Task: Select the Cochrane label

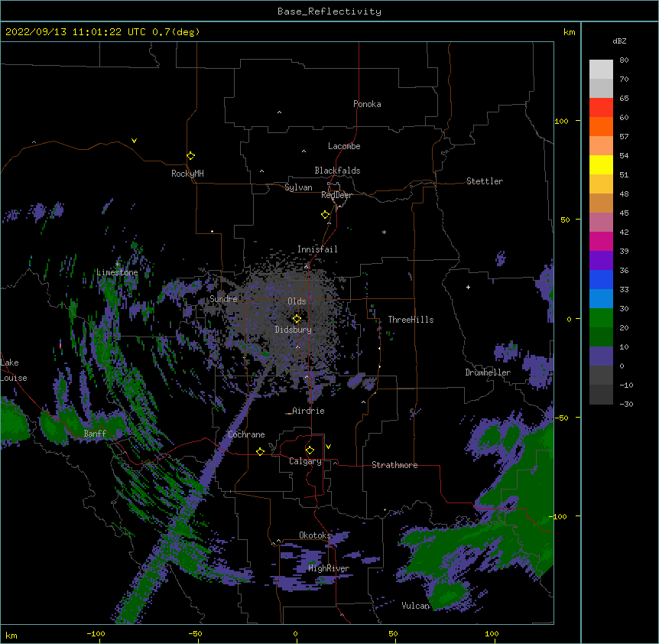Action: (246, 434)
